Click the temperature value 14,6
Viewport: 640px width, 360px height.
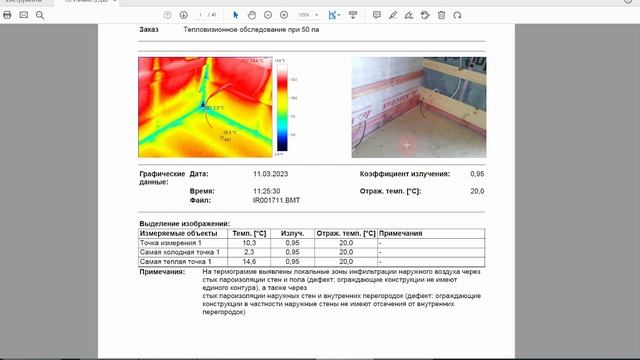[249, 262]
